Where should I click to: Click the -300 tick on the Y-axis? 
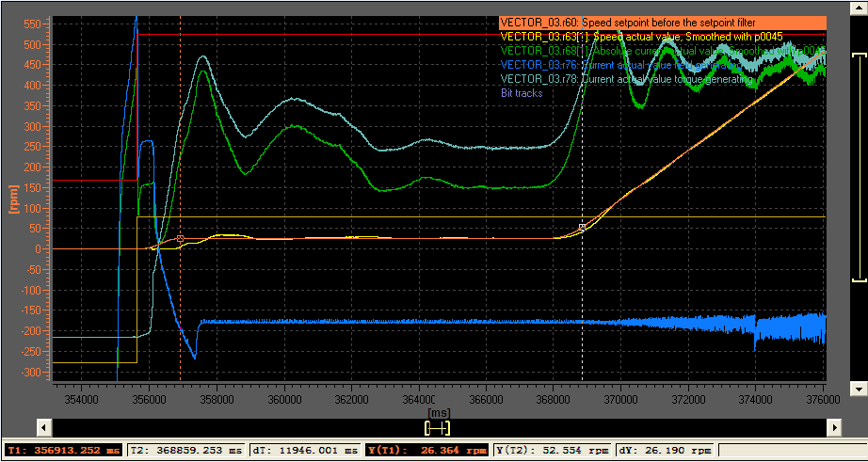pos(33,373)
